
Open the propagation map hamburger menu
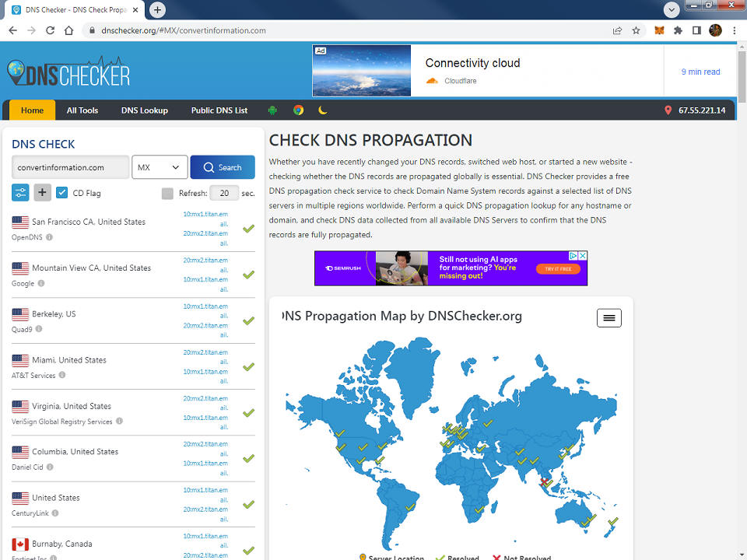click(x=608, y=317)
